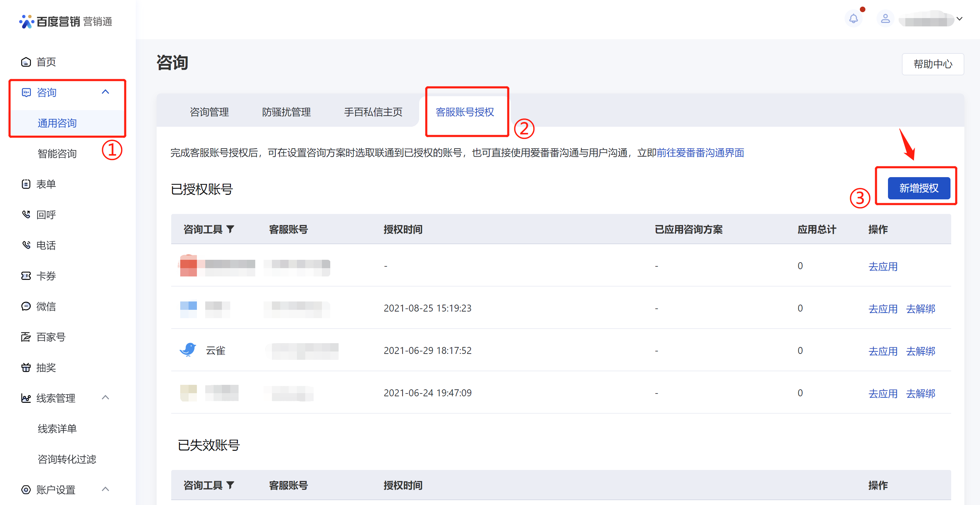Expand the 账户设置 section chevron

point(106,489)
